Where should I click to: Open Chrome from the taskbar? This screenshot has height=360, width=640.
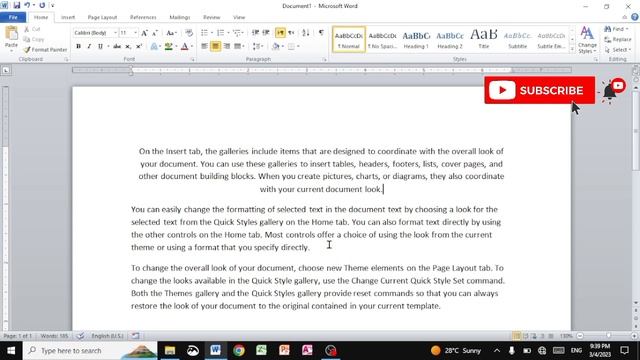point(239,350)
